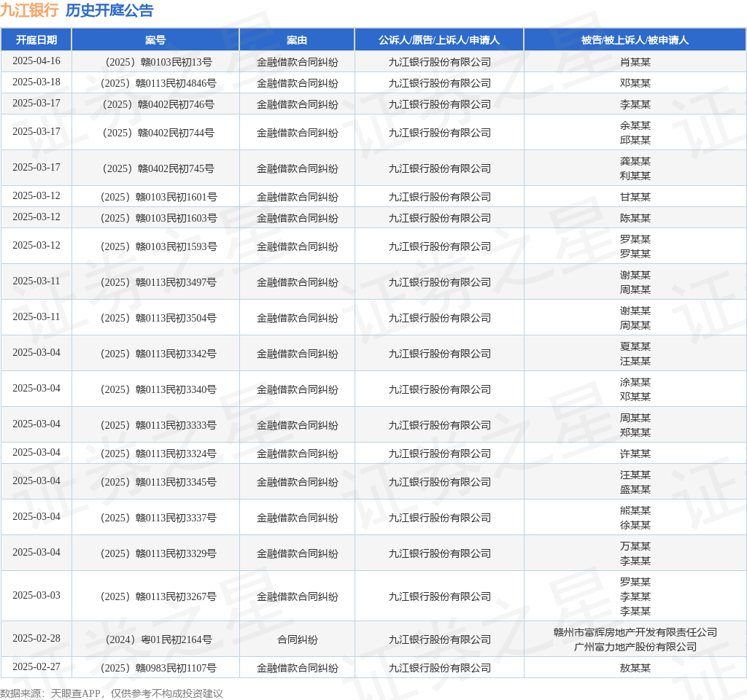Viewport: 747px width, 700px height.
Task: Click the 九江银行 title text
Action: pos(29,10)
